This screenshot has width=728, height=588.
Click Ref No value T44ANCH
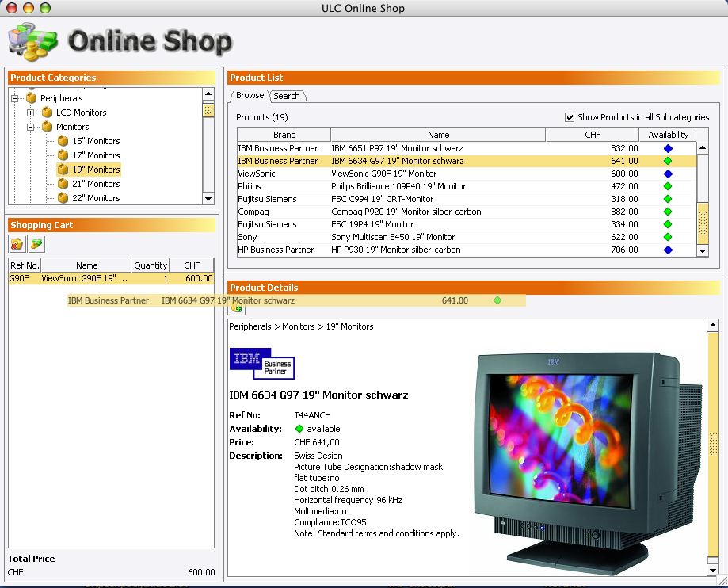tap(312, 415)
